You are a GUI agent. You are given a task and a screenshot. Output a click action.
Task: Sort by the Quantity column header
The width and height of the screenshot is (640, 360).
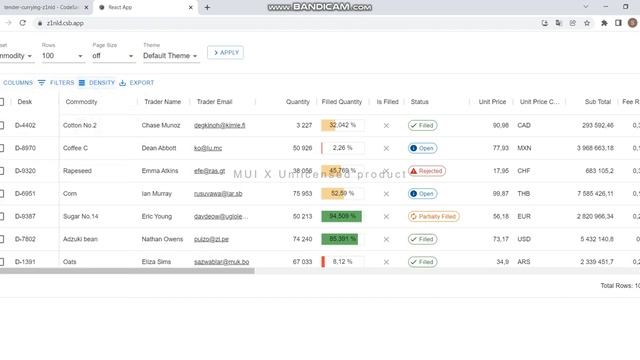point(298,102)
